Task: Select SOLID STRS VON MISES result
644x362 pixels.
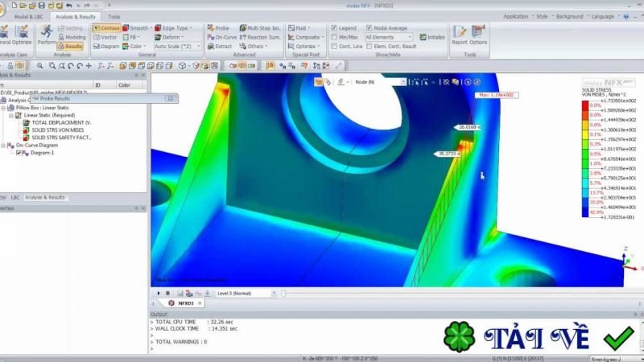Action: 58,130
